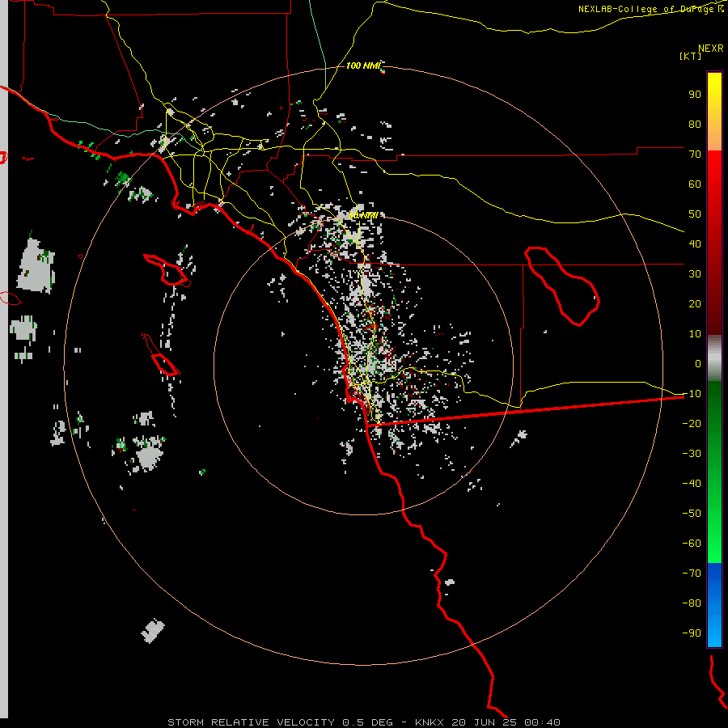Click the -20 value on the velocity scale
728x728 pixels.
pos(692,423)
